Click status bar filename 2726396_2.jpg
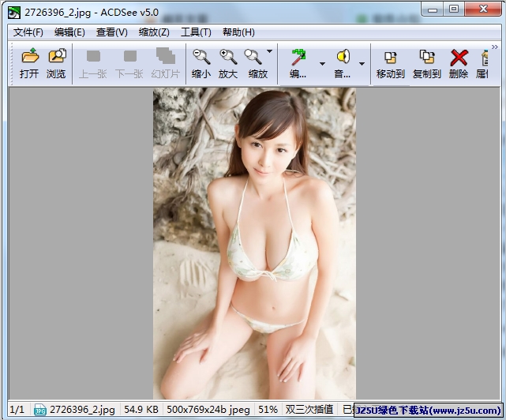506x420 pixels. coord(82,410)
